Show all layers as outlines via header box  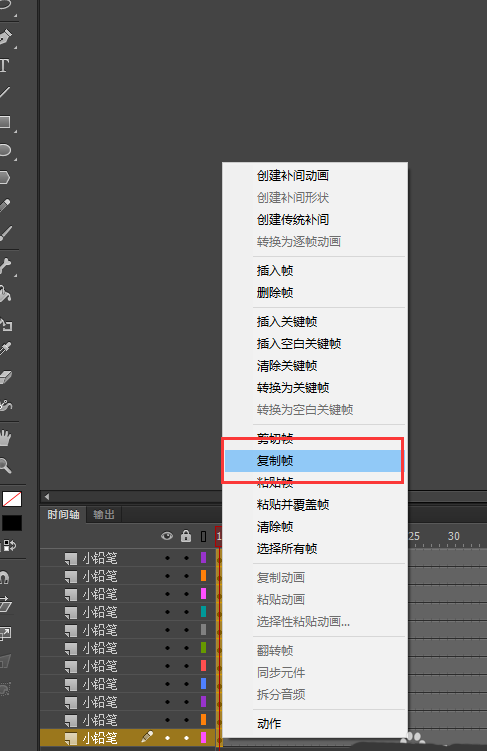(x=204, y=536)
